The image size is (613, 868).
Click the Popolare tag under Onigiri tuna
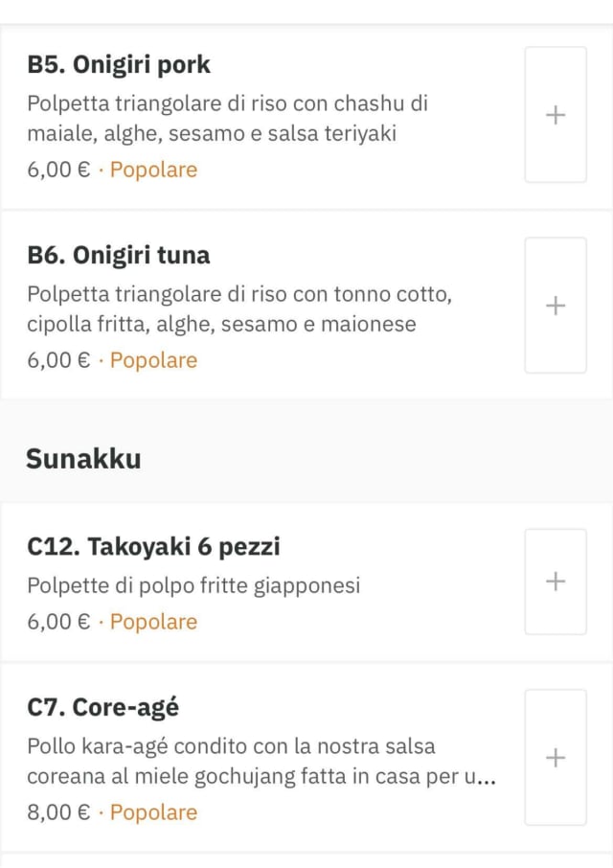tap(153, 361)
